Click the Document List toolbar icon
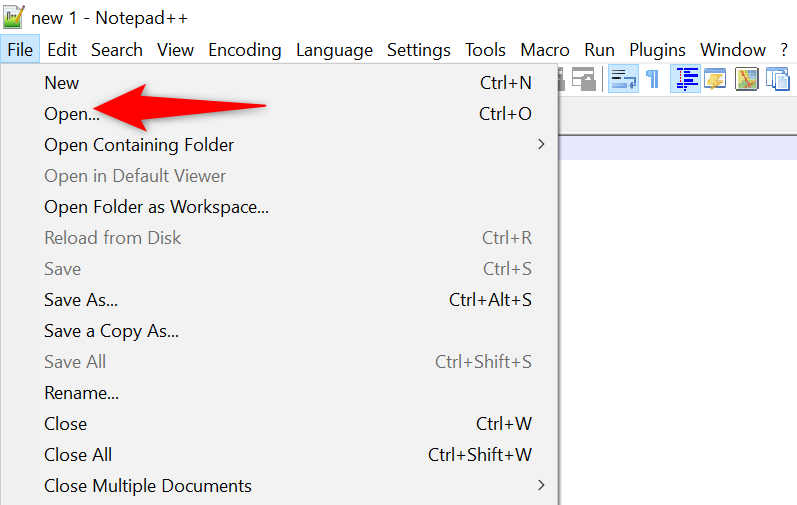The width and height of the screenshot is (797, 505). coord(777,79)
